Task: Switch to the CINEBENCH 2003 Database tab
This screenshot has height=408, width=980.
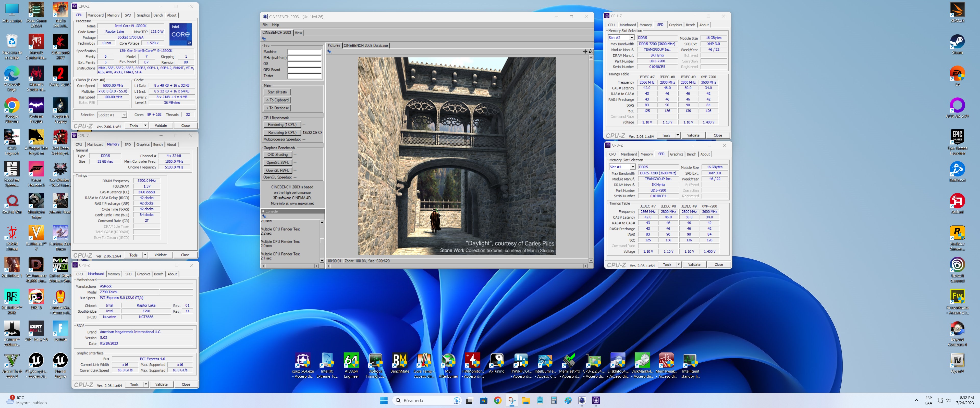Action: [366, 45]
